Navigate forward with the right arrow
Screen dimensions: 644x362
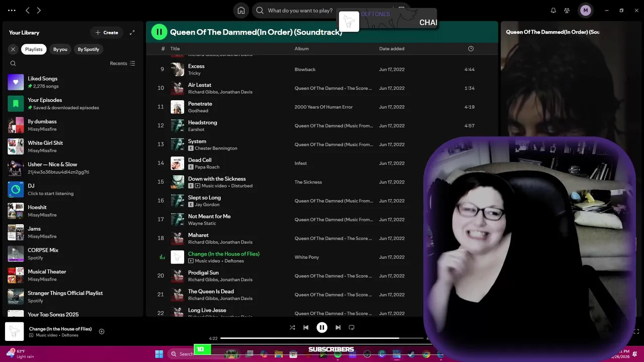coord(39,10)
